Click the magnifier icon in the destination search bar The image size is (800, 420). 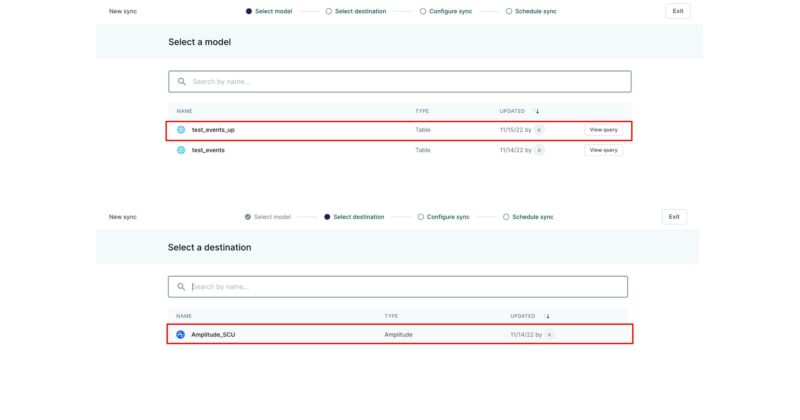click(181, 287)
